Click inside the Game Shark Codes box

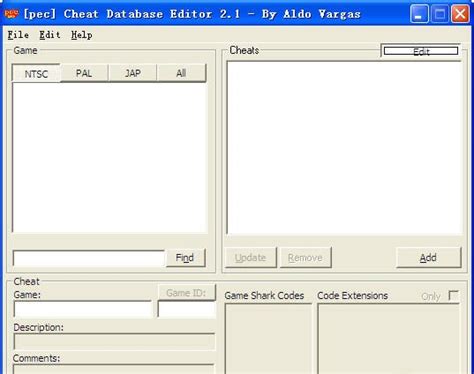(x=268, y=339)
